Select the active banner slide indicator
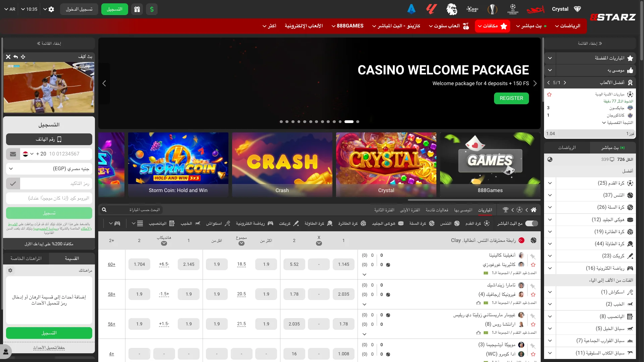Viewport: 644px width, 362px height. point(349,122)
